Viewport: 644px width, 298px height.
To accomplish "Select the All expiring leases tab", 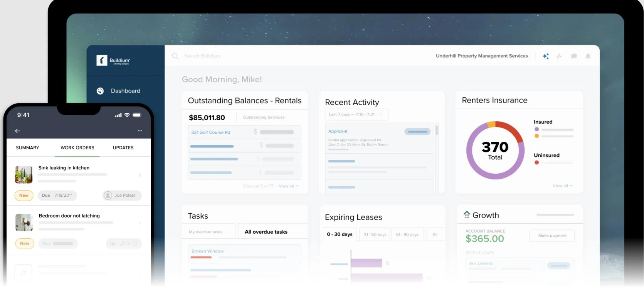I will pos(435,234).
